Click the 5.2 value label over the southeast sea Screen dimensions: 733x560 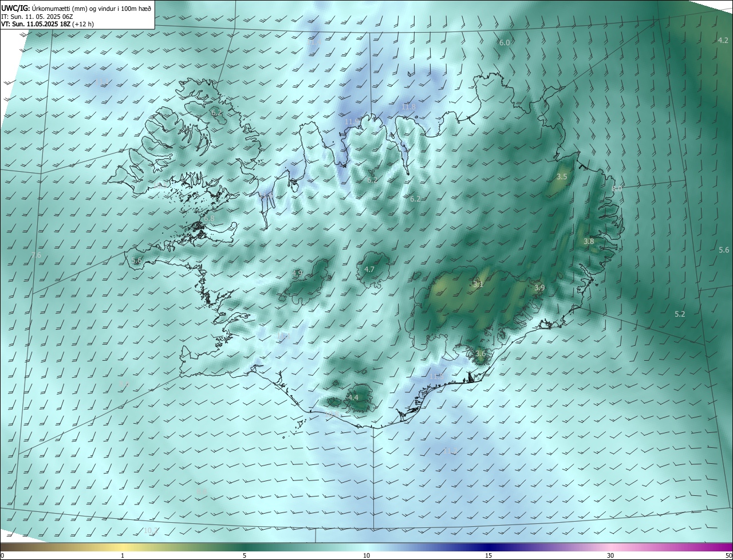[x=680, y=314]
